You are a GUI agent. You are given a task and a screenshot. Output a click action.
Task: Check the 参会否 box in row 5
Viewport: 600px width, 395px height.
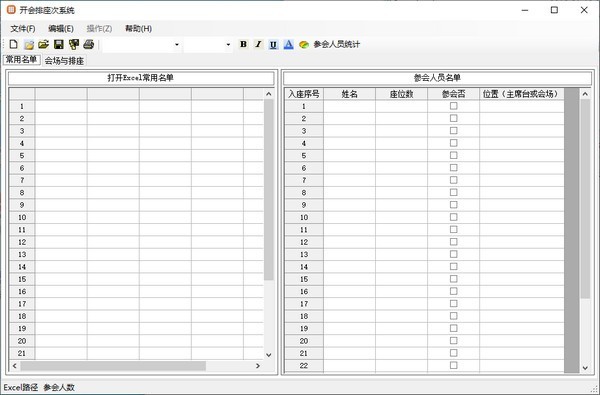(453, 155)
